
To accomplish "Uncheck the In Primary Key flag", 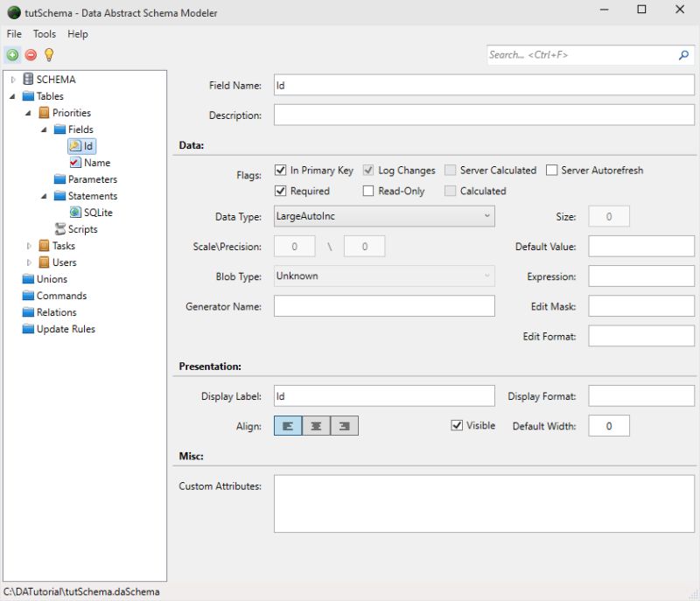I will [281, 170].
